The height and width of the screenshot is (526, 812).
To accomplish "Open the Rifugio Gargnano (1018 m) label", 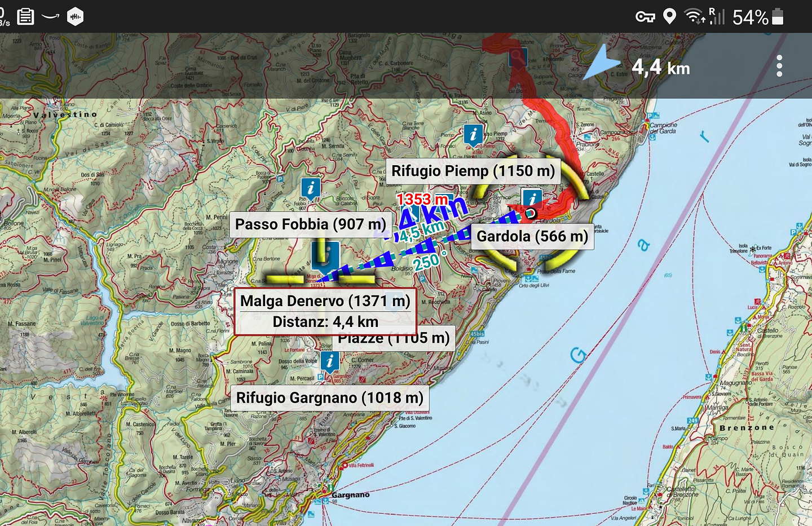I will click(330, 398).
